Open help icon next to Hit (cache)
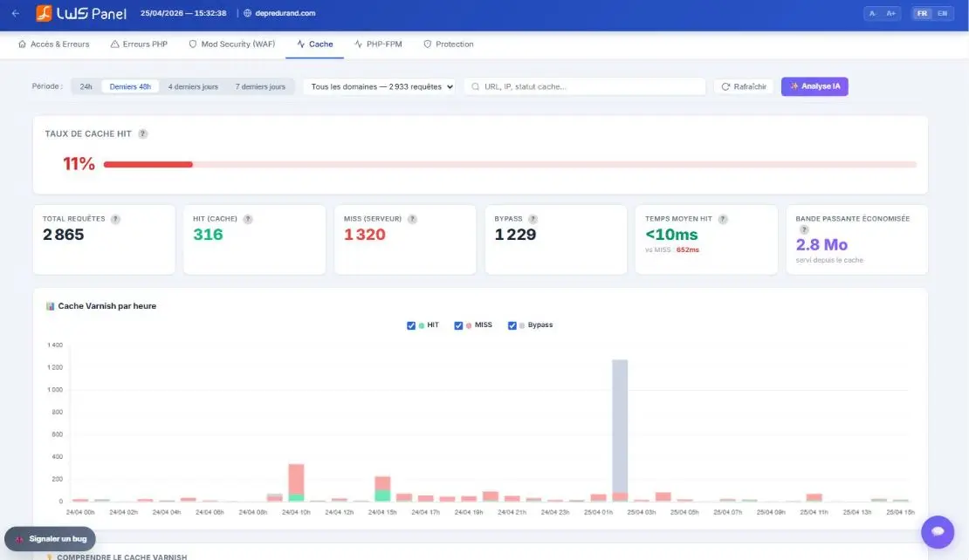Viewport: 969px width, 560px height. [x=248, y=219]
